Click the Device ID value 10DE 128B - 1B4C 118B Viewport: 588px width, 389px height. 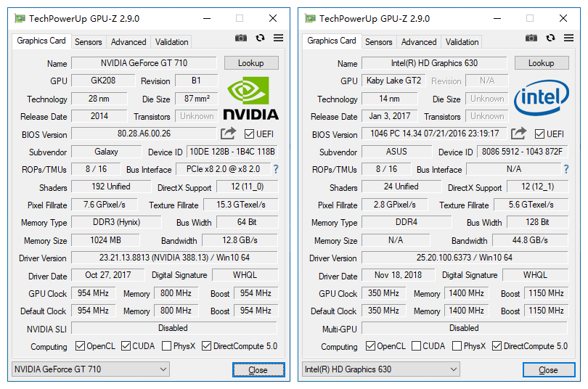232,152
